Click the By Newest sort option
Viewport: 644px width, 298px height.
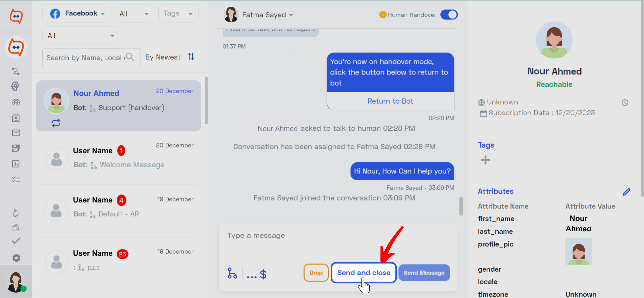point(163,57)
